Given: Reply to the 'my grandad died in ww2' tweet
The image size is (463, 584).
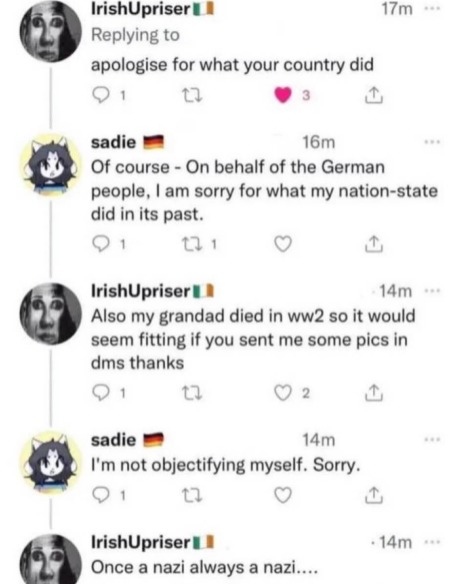Looking at the screenshot, I should (100, 393).
